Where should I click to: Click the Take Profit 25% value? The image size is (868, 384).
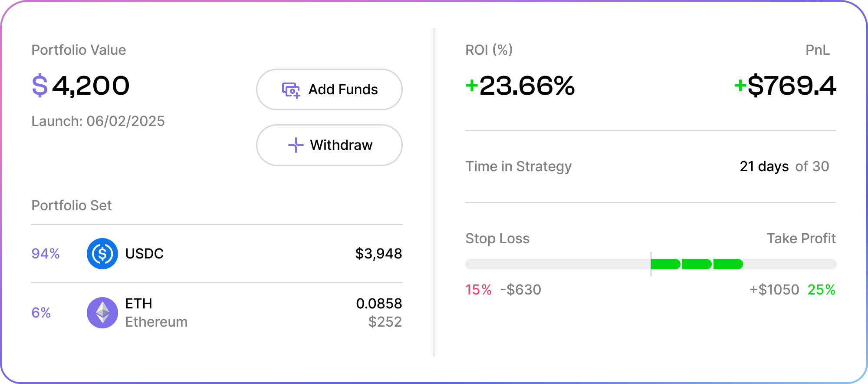point(821,290)
